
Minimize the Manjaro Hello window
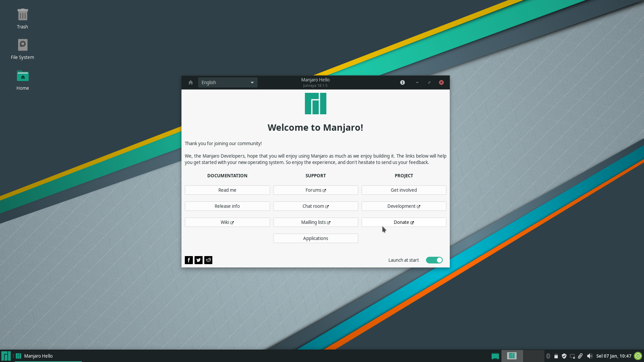(x=417, y=82)
